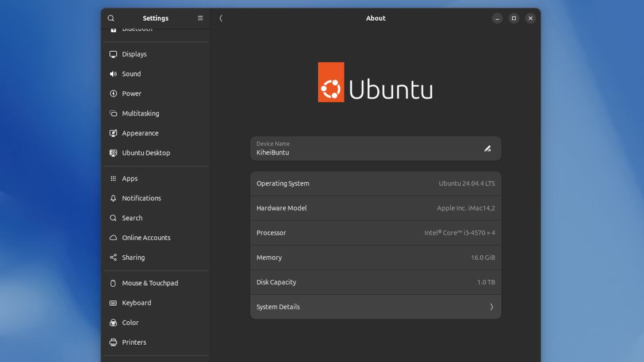Open the Color calibration section
The image size is (644, 362).
click(129, 322)
